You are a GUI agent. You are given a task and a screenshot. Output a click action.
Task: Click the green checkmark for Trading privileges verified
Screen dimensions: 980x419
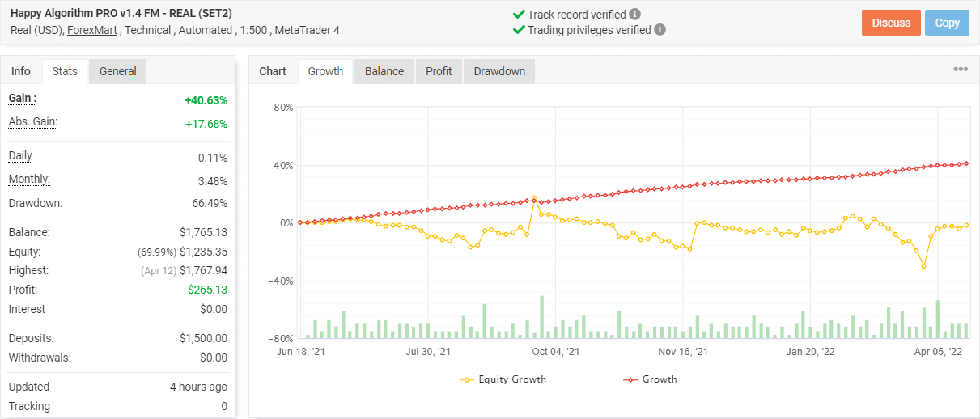519,30
